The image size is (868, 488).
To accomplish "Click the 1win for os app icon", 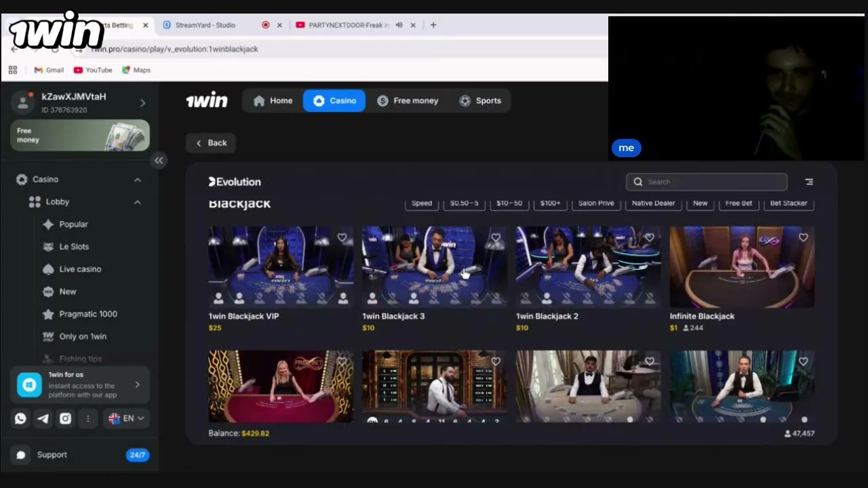I will click(29, 385).
